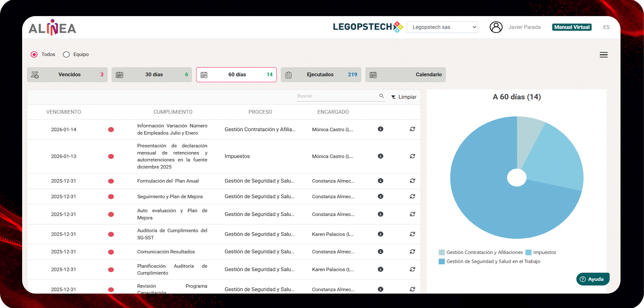644x308 pixels.
Task: Select the Todos radio button
Action: [x=34, y=55]
